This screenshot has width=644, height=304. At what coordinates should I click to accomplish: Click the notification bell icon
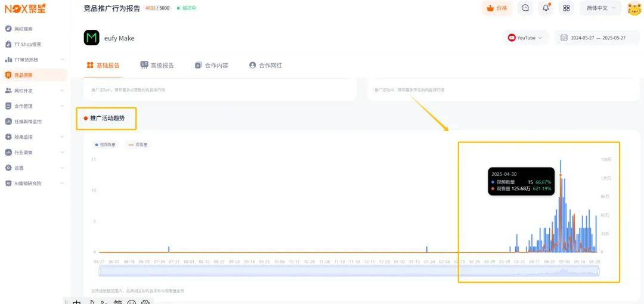click(546, 8)
